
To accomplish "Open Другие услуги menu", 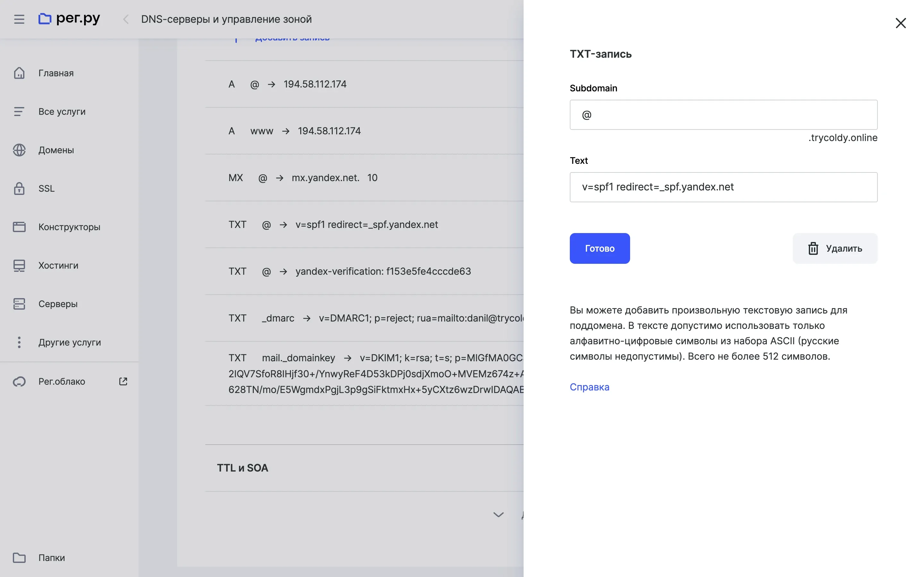I will [x=70, y=342].
